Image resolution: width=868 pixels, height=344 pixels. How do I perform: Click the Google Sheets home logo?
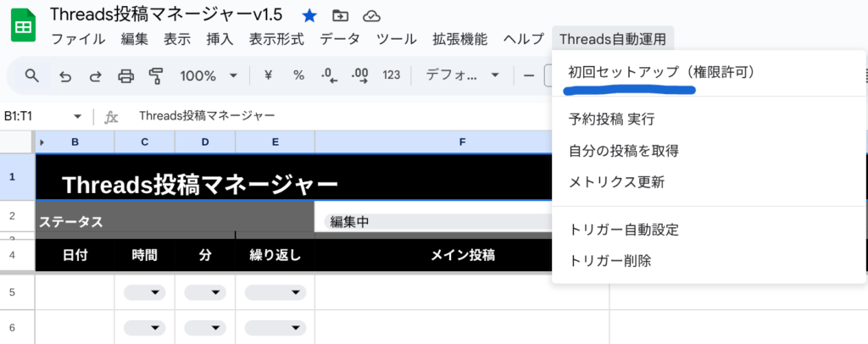pyautogui.click(x=23, y=26)
